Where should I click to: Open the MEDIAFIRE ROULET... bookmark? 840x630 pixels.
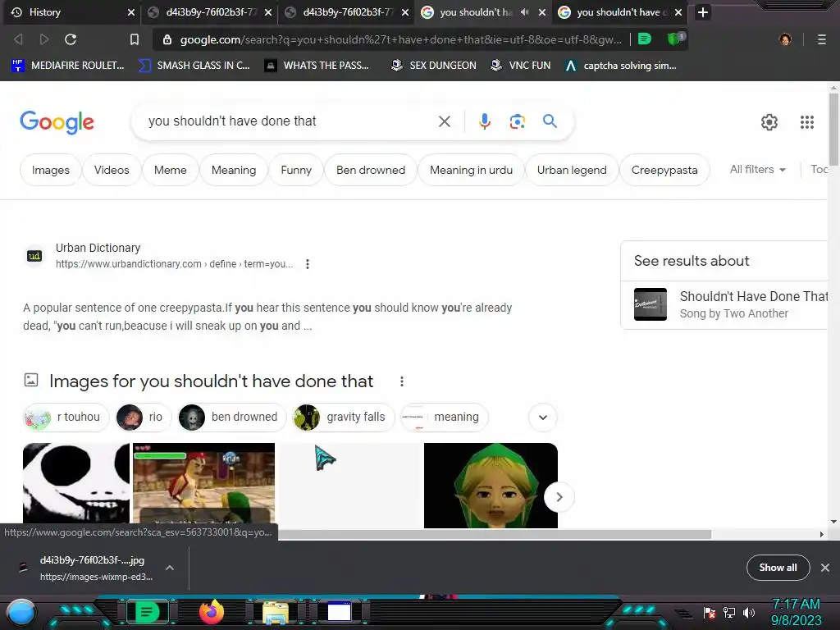68,66
